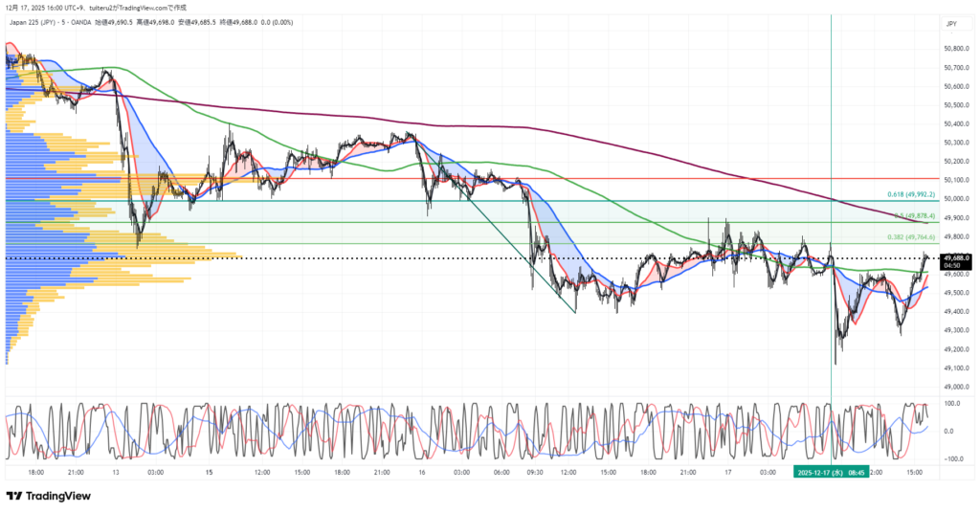This screenshot has width=980, height=512.
Task: Click the teal vertical line in the chart
Action: [831, 144]
